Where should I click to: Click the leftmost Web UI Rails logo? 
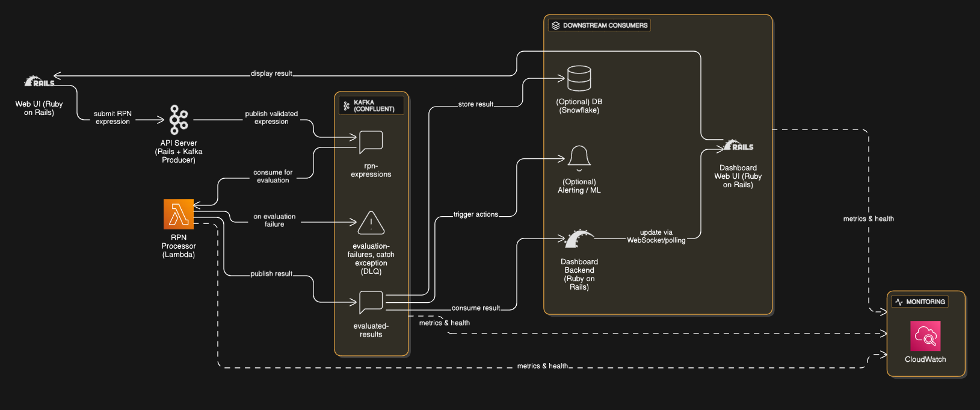click(39, 81)
